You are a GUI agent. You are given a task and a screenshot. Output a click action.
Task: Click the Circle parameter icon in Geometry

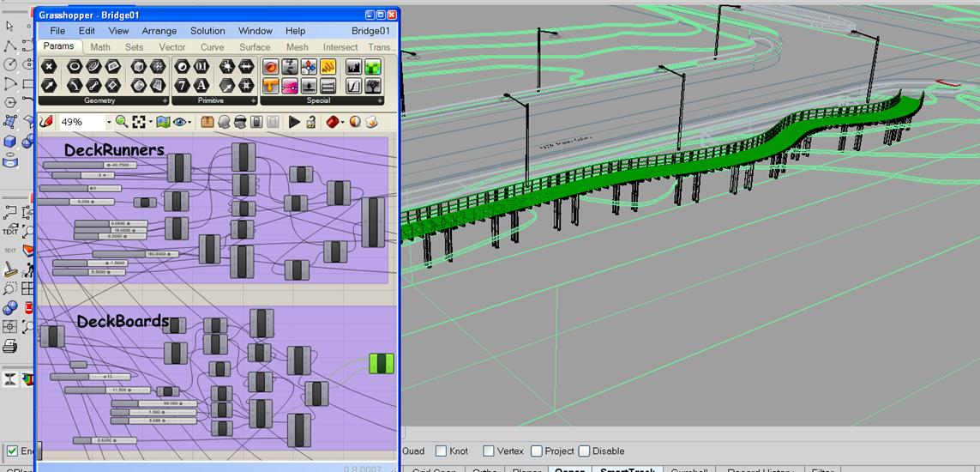click(75, 67)
